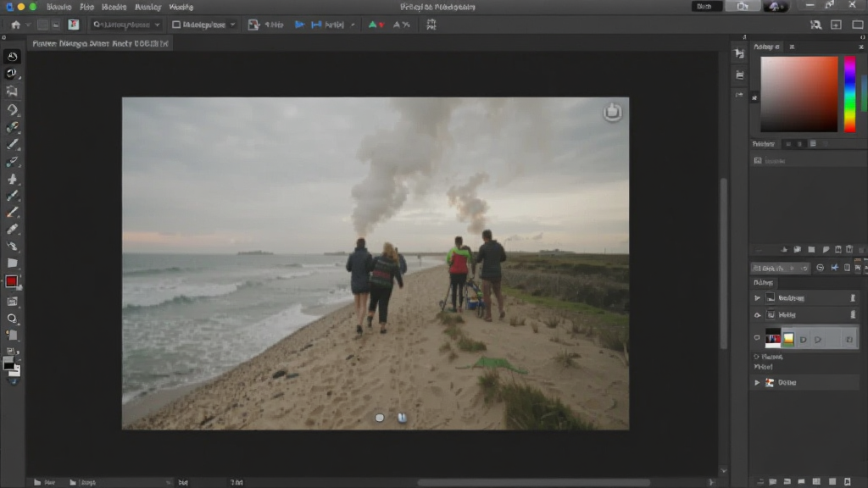Select the Zoom magnifier tool

click(x=12, y=319)
